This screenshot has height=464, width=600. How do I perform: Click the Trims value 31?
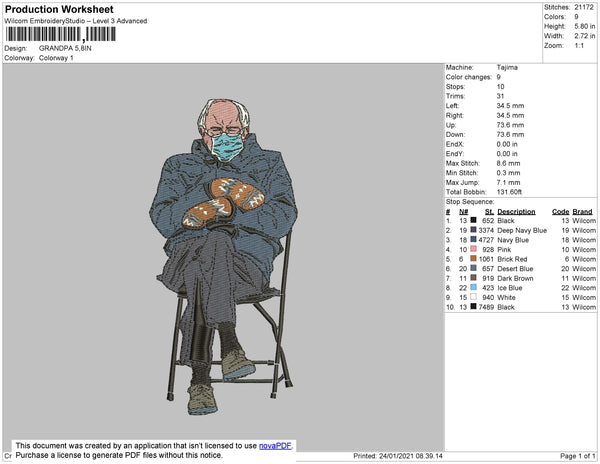pyautogui.click(x=500, y=96)
